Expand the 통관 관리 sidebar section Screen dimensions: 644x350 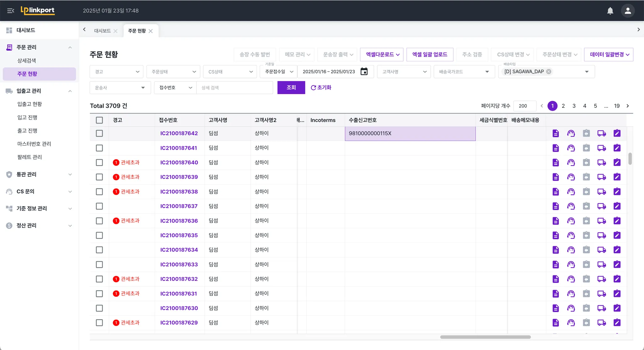pos(39,175)
